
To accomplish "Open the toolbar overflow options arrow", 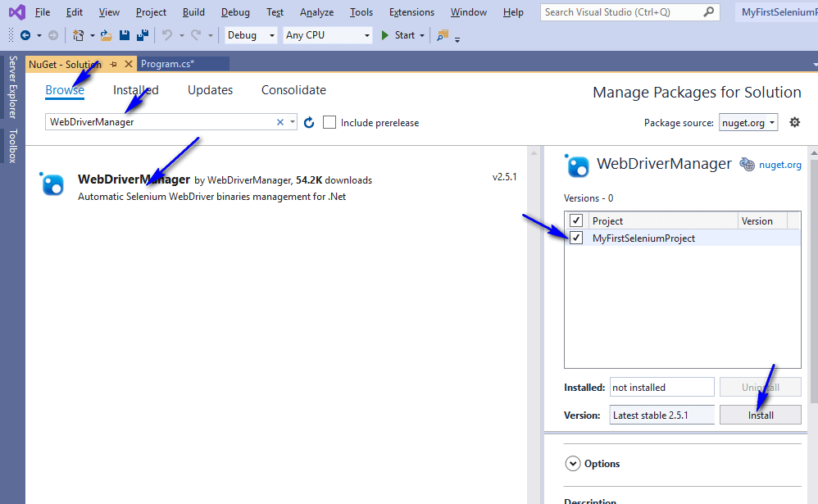I will (457, 39).
